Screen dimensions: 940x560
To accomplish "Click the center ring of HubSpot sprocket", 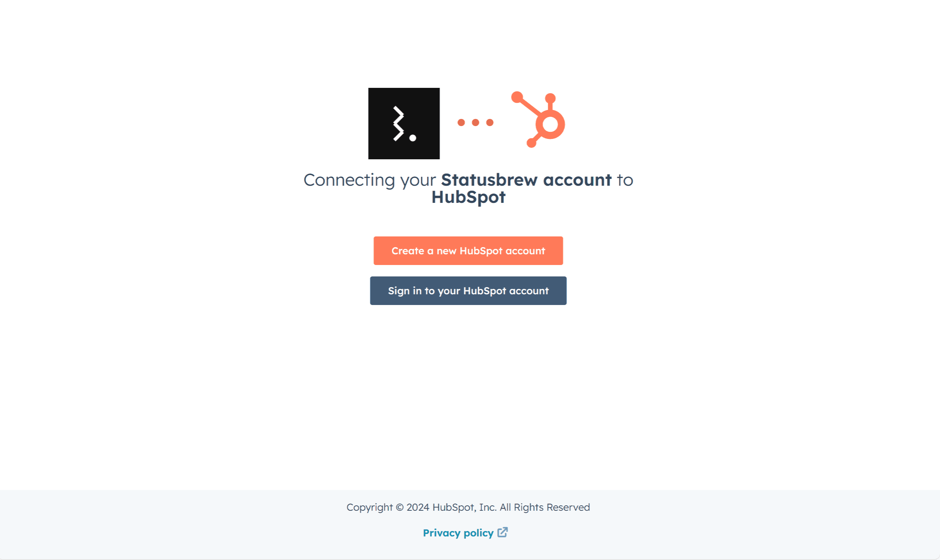I will point(550,124).
